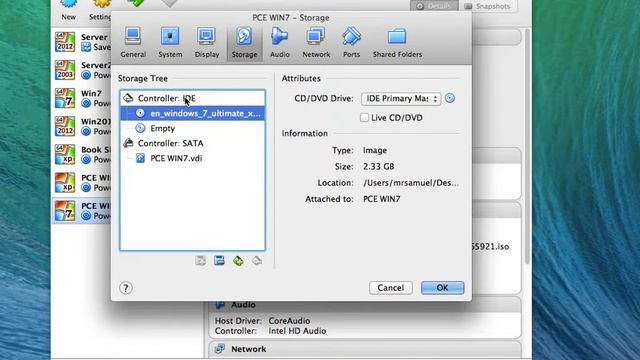The width and height of the screenshot is (640, 360).
Task: Select the Storage settings section
Action: [244, 42]
